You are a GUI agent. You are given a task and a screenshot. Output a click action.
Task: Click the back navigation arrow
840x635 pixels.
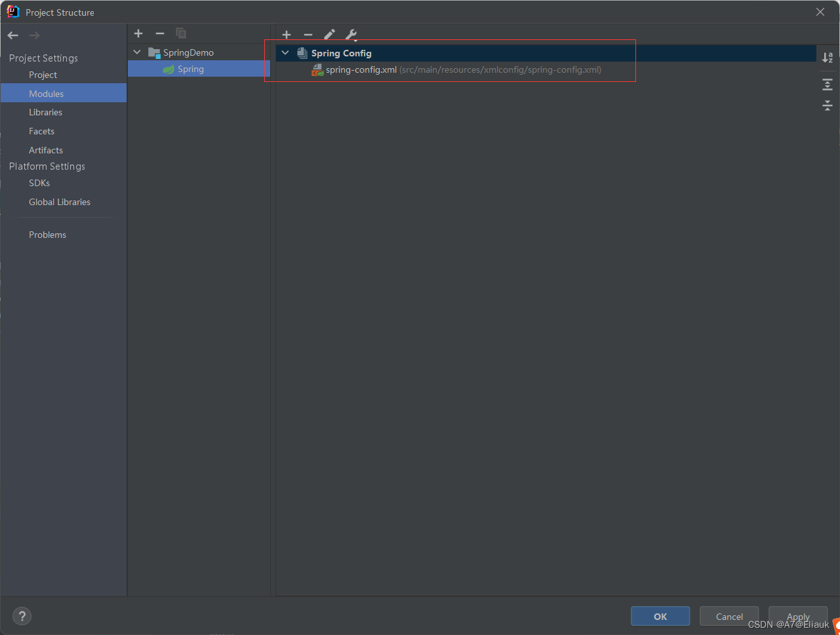tap(13, 35)
